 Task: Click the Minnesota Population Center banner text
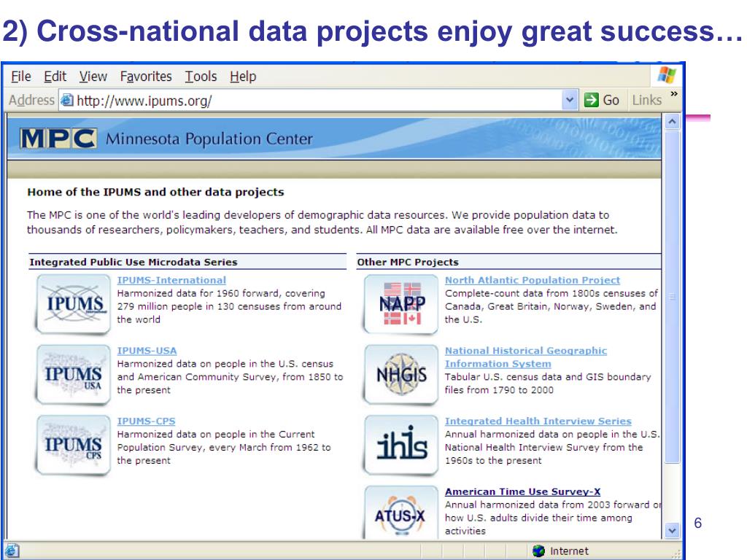209,139
